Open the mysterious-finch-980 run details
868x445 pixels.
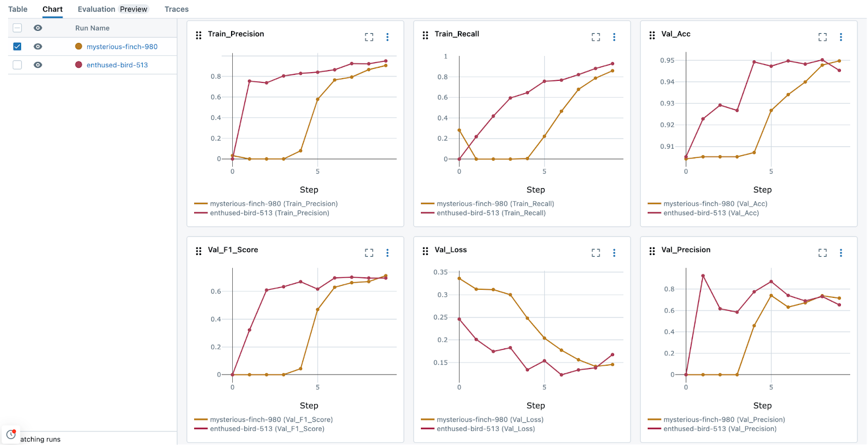click(122, 46)
